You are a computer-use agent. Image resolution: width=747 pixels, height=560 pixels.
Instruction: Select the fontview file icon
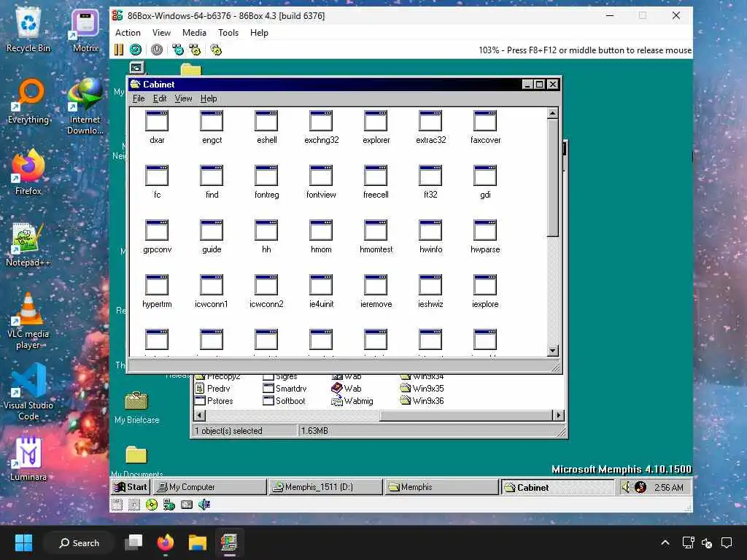(x=321, y=182)
